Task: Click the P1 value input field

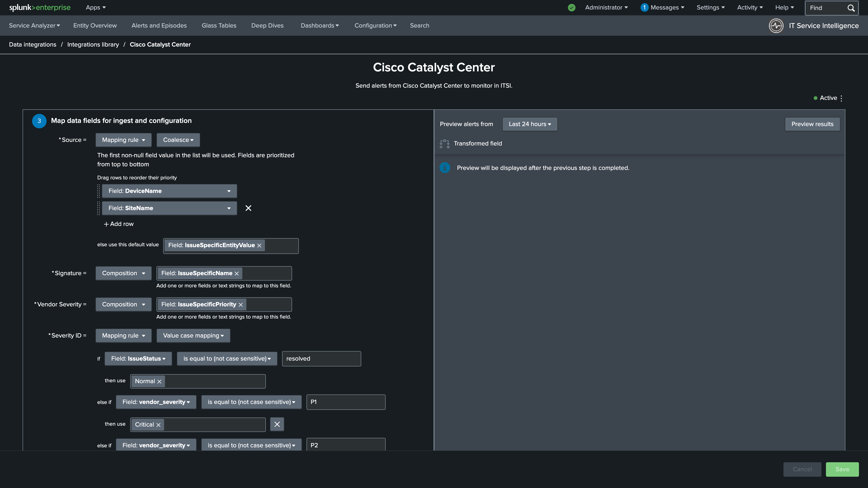Action: [x=346, y=402]
